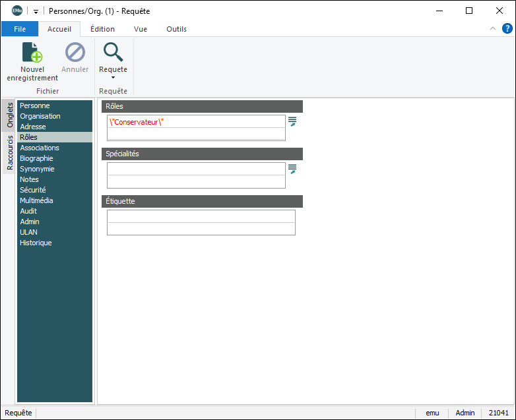Expand the Requete dropdown arrow
The image size is (516, 420).
pos(113,78)
